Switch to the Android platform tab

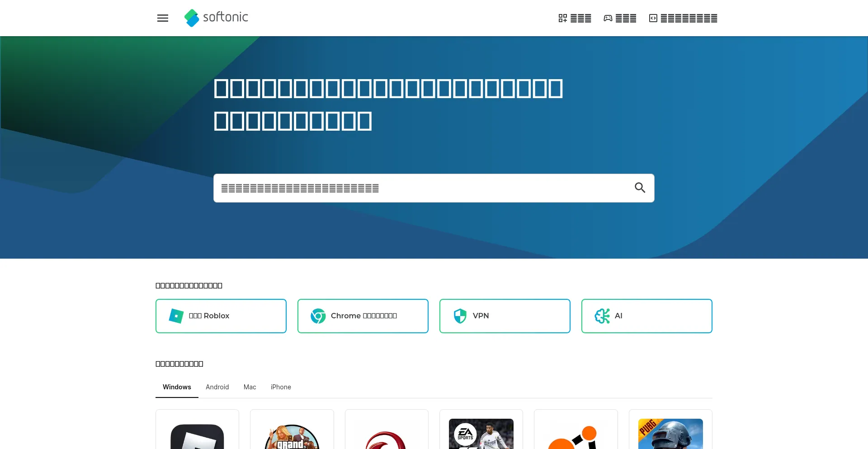tap(217, 387)
